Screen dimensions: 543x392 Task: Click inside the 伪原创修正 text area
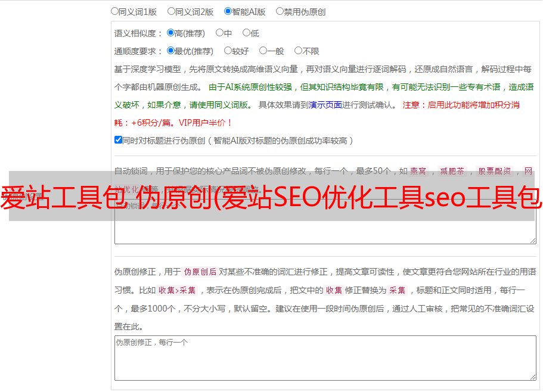(x=325, y=358)
